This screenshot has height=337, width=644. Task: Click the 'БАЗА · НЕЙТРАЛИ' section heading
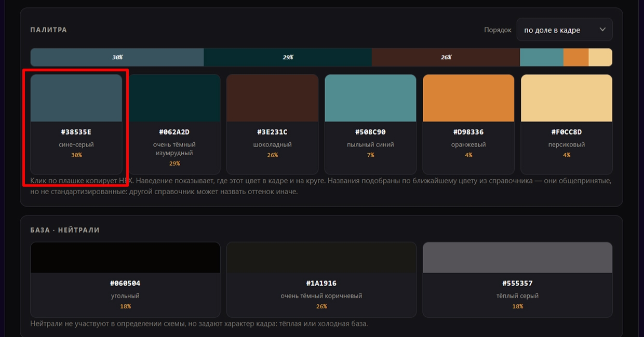(x=65, y=230)
